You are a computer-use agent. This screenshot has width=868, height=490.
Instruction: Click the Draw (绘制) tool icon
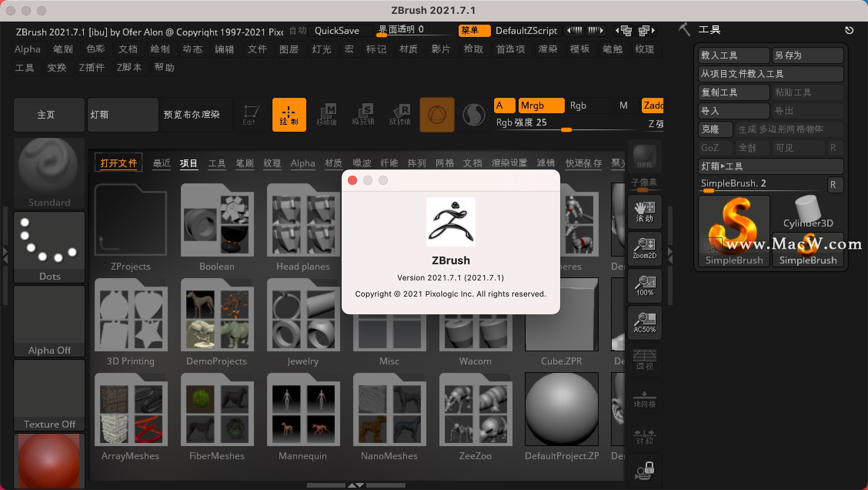pos(288,114)
